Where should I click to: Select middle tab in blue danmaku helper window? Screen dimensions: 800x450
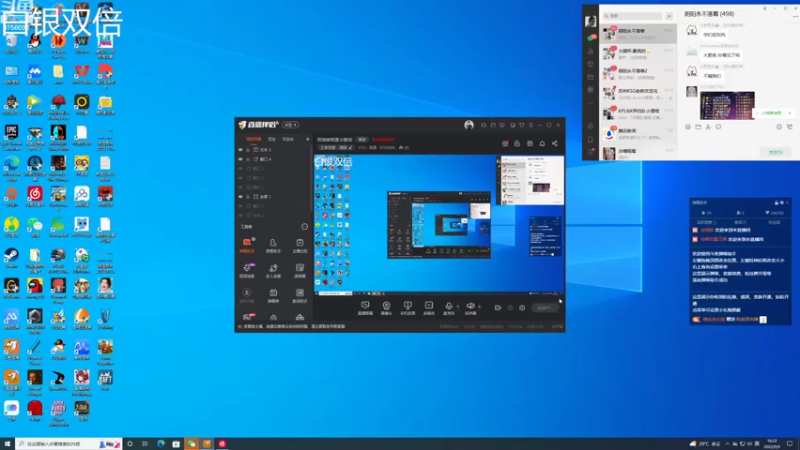[x=740, y=222]
